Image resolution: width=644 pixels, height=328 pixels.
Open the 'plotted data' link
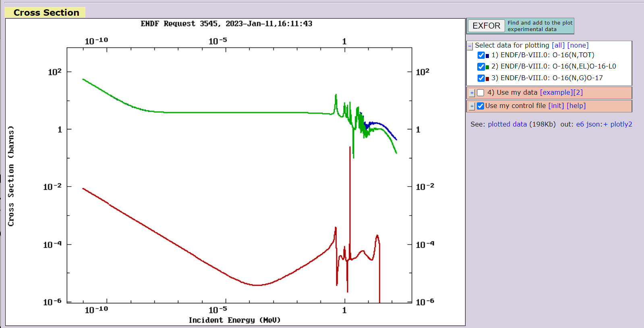point(507,124)
